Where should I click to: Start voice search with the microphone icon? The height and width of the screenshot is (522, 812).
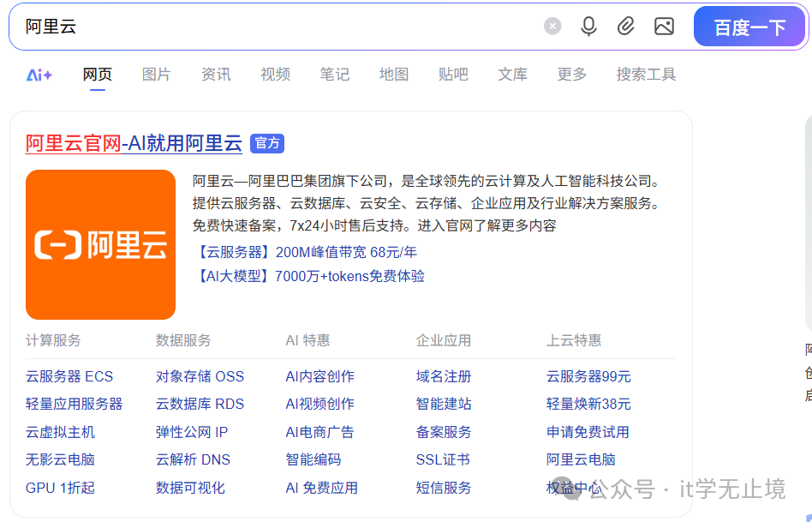pos(588,26)
